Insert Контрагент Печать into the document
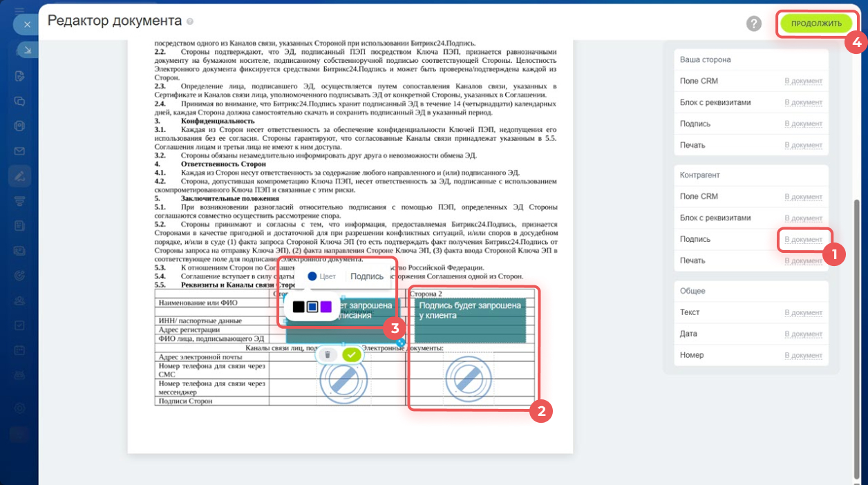 [803, 261]
